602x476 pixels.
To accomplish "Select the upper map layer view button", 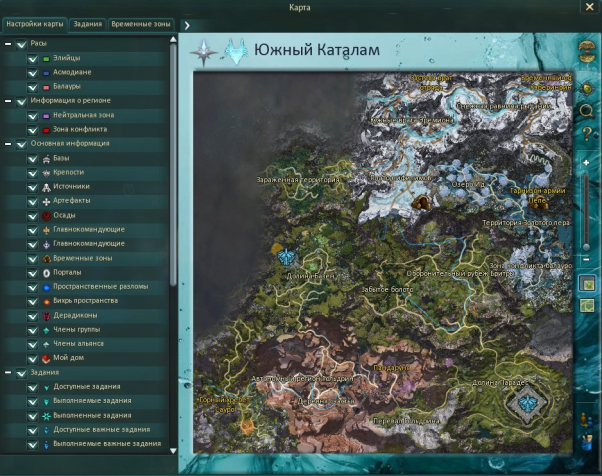I will click(x=587, y=284).
